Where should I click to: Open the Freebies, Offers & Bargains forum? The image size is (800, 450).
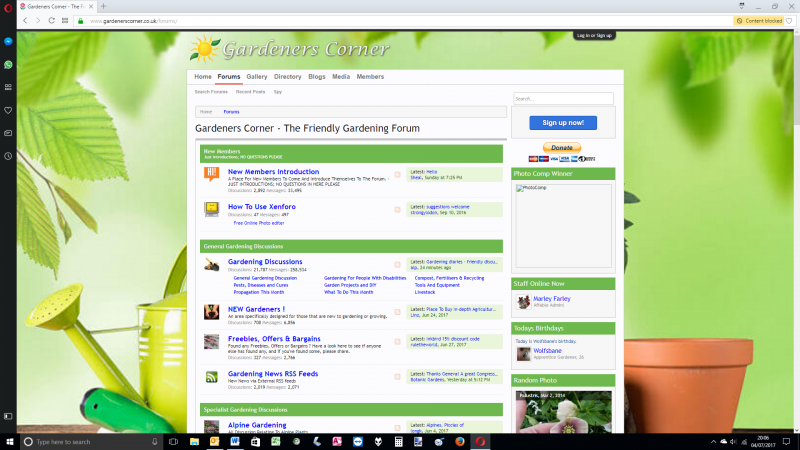[273, 338]
